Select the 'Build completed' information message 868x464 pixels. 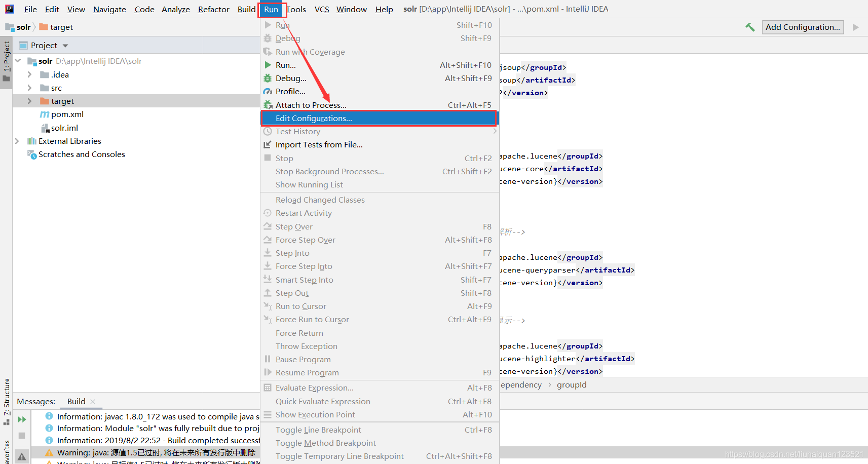[x=158, y=440]
